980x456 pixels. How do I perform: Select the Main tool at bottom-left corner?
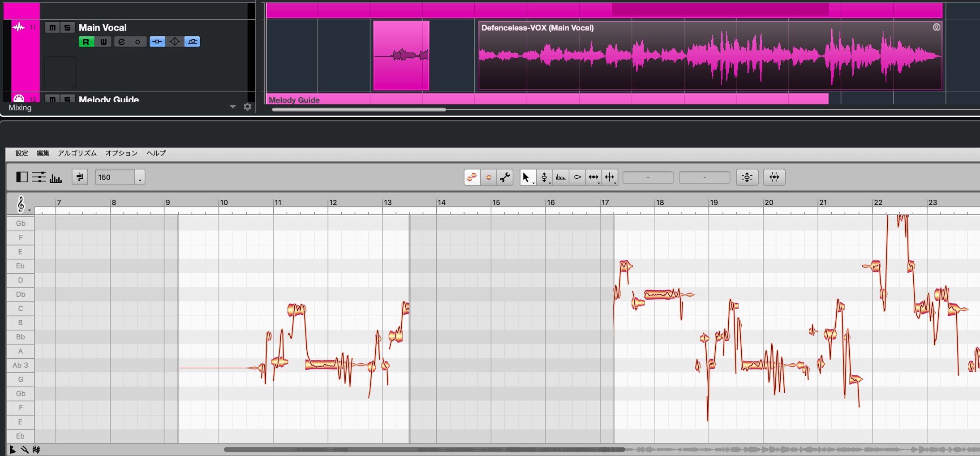(x=13, y=450)
